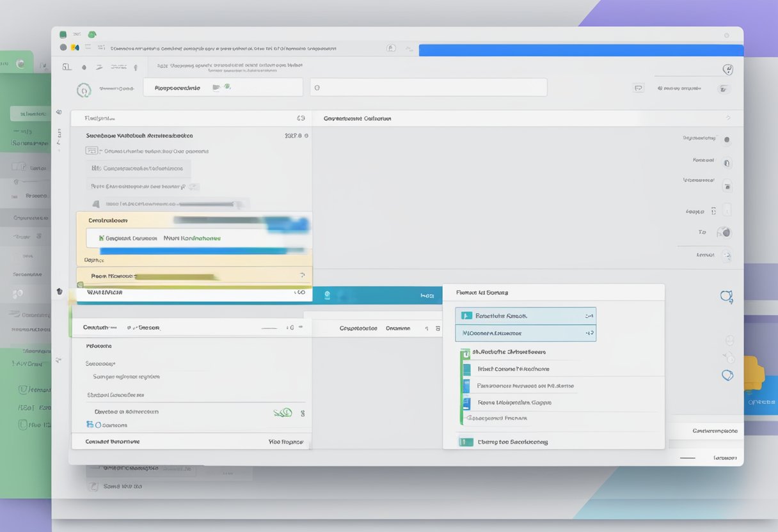The image size is (778, 532).
Task: Expand the yellow highlighted row using its arrow
Action: (302, 275)
